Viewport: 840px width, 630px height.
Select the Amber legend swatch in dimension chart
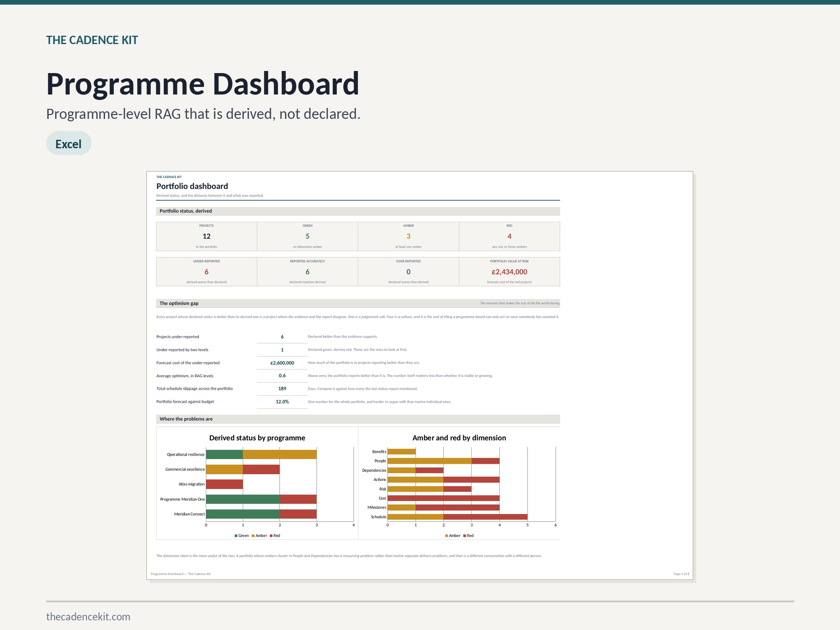446,536
